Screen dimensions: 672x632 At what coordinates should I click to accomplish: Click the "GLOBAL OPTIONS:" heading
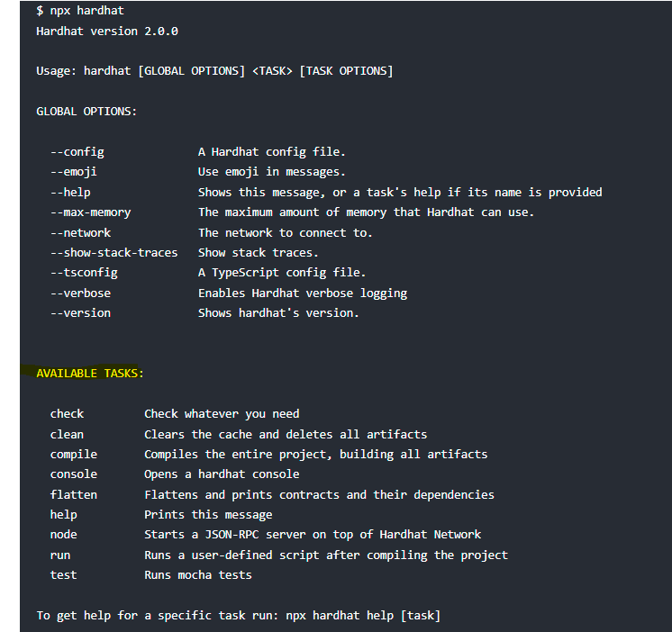point(86,112)
